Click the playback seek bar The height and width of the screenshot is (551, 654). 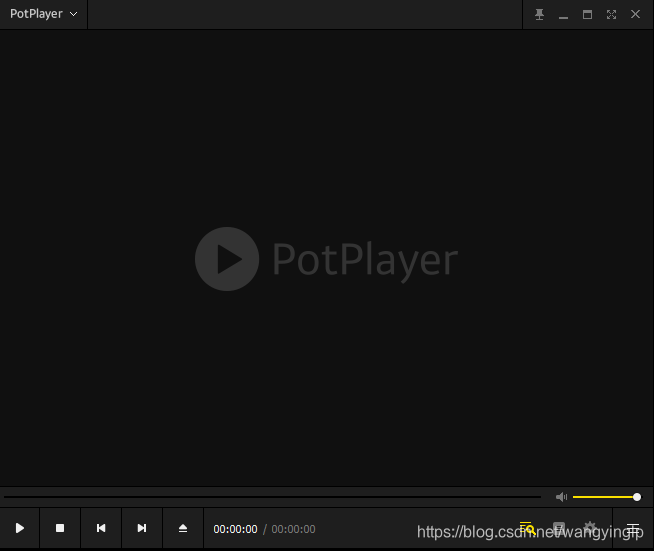272,497
